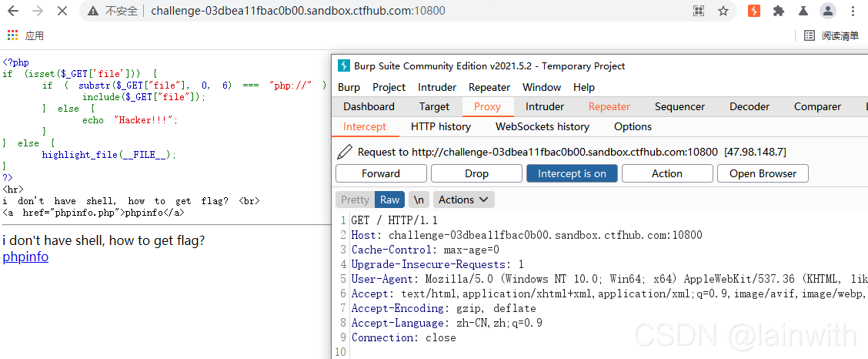The image size is (868, 359).
Task: Click the echo "Hacker!!!" code line
Action: click(130, 120)
